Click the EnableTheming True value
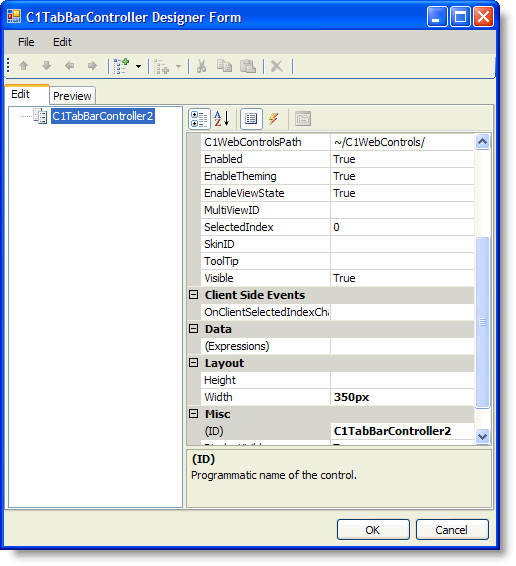Image resolution: width=516 pixels, height=566 pixels. click(x=402, y=176)
